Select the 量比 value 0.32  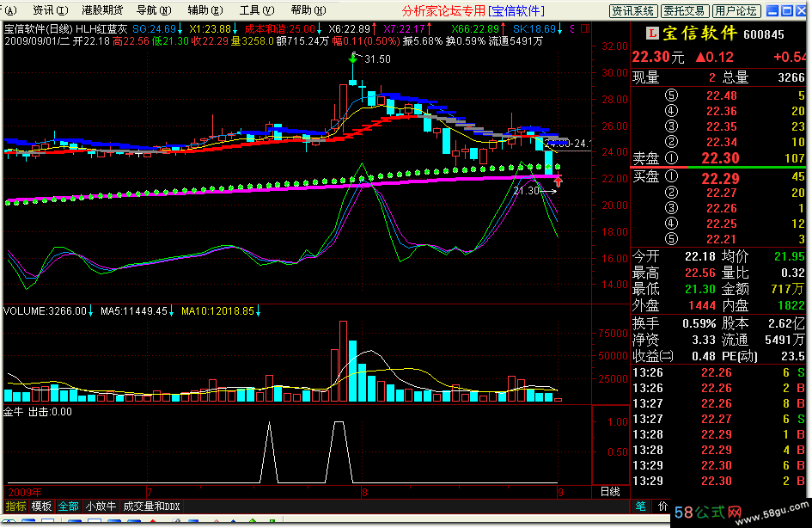[792, 273]
